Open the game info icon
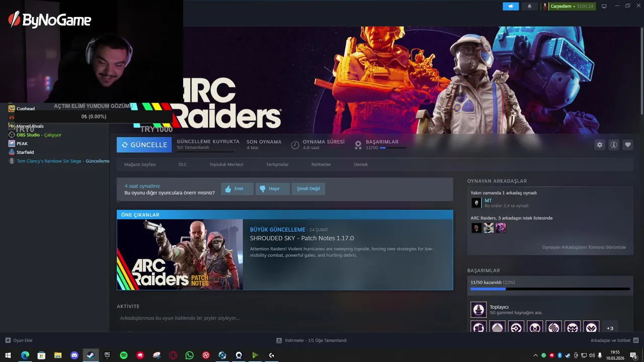The image size is (644, 362). [614, 145]
